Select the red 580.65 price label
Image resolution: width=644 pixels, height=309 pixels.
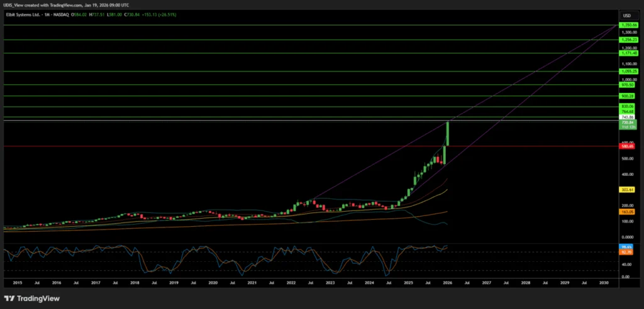(x=627, y=146)
